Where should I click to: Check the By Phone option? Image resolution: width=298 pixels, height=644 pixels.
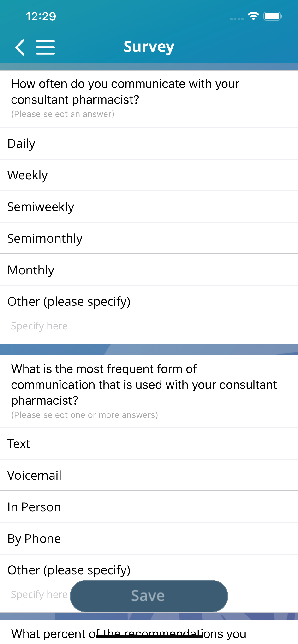[x=149, y=539]
